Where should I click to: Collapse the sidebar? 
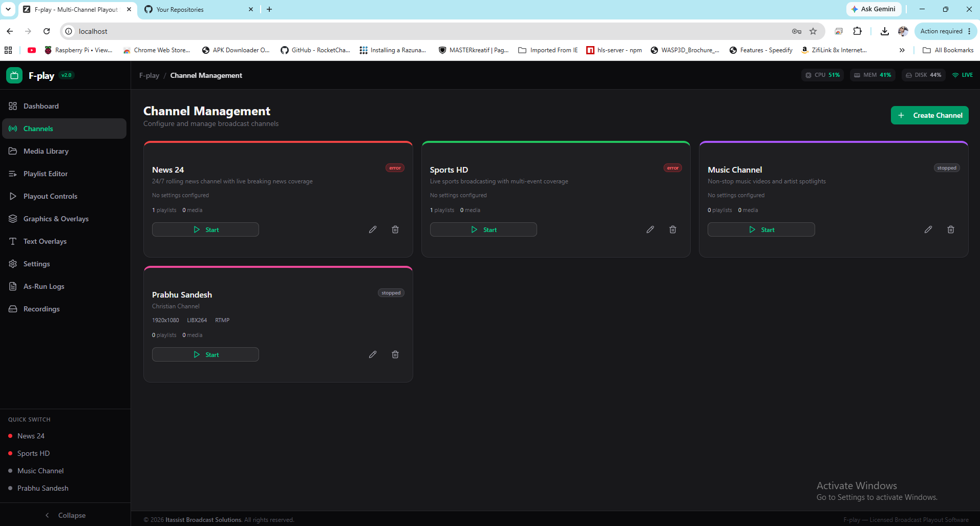(65, 515)
